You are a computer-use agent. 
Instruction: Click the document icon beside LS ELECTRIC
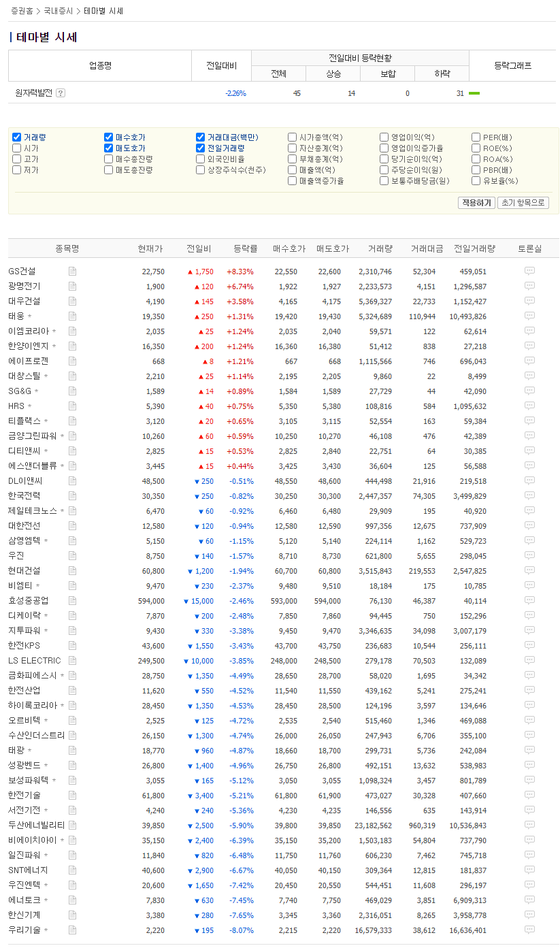click(x=72, y=661)
